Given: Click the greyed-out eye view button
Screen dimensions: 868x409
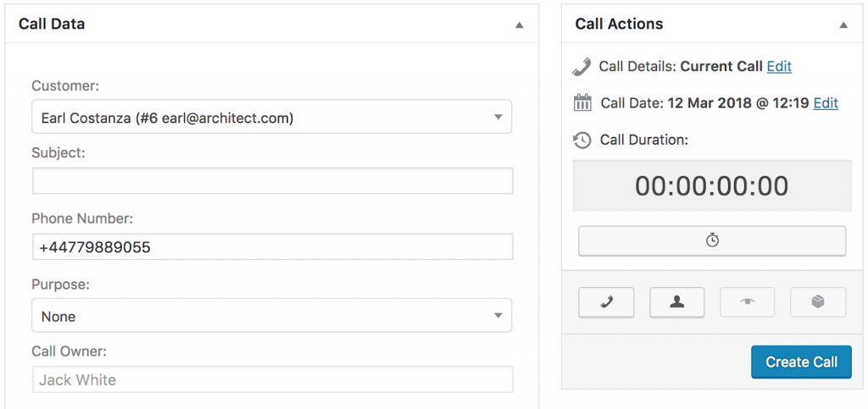Looking at the screenshot, I should (748, 302).
